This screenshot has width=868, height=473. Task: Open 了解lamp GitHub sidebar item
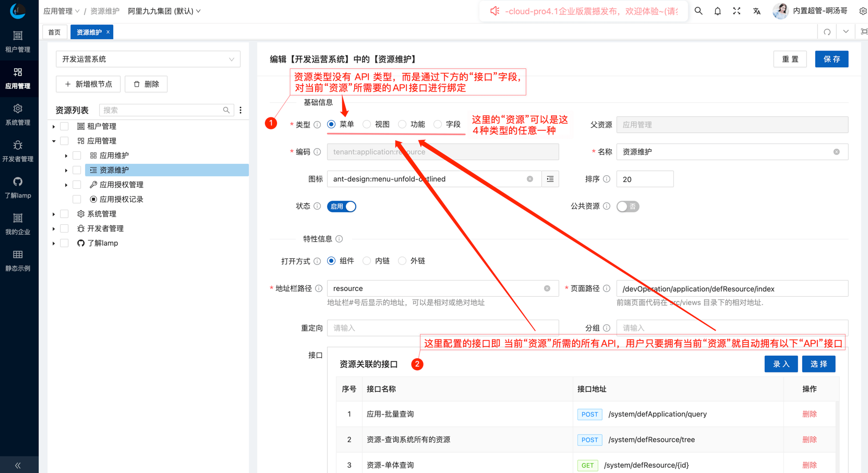18,188
